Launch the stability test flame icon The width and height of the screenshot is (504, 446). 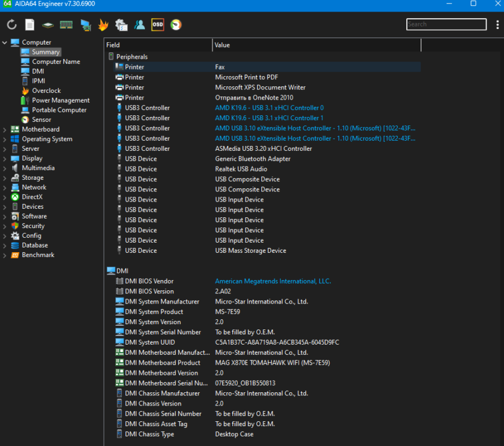[103, 25]
